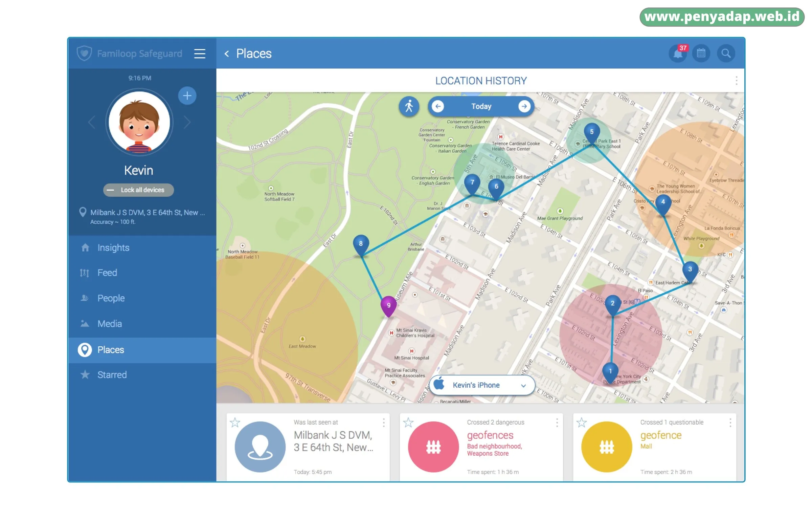Image resolution: width=812 pixels, height=520 pixels.
Task: Click 'Bad neighbourhood, Weapons Store' text
Action: [x=494, y=450]
